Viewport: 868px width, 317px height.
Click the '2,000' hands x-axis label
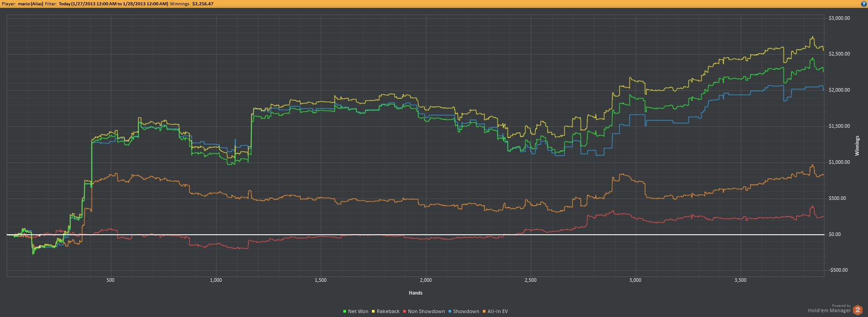tap(426, 280)
